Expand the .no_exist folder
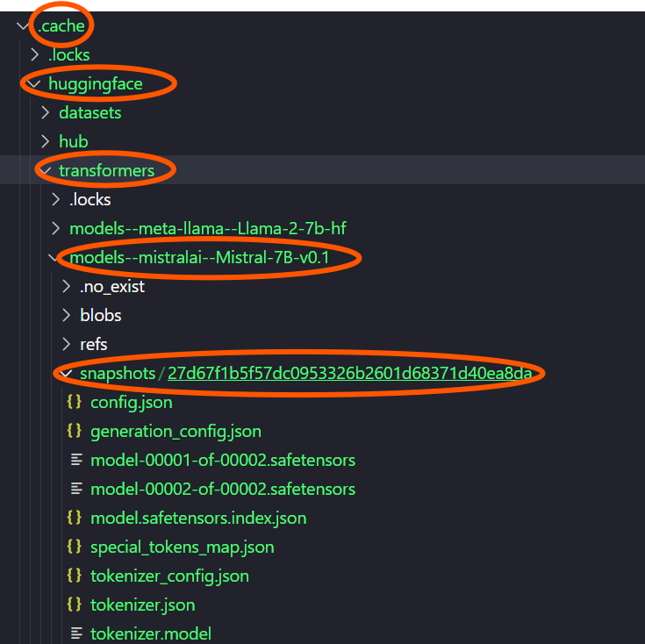 point(67,286)
